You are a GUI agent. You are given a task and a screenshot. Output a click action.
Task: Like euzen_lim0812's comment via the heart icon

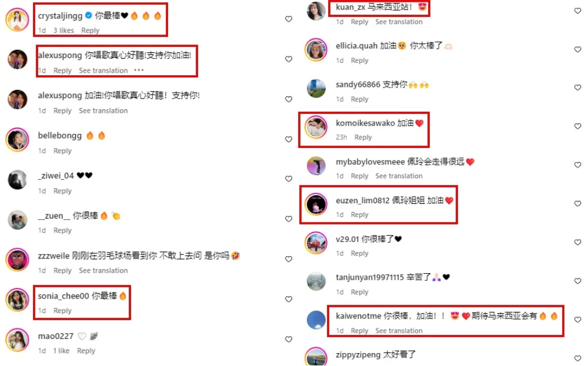coord(577,203)
